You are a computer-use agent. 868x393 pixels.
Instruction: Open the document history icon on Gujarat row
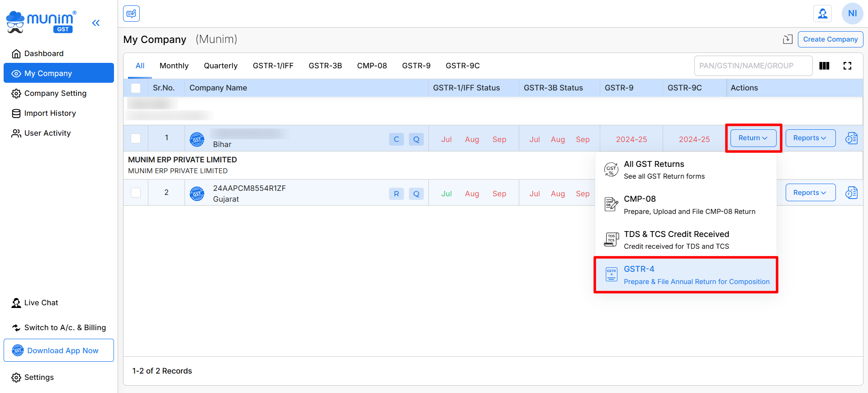(x=851, y=193)
